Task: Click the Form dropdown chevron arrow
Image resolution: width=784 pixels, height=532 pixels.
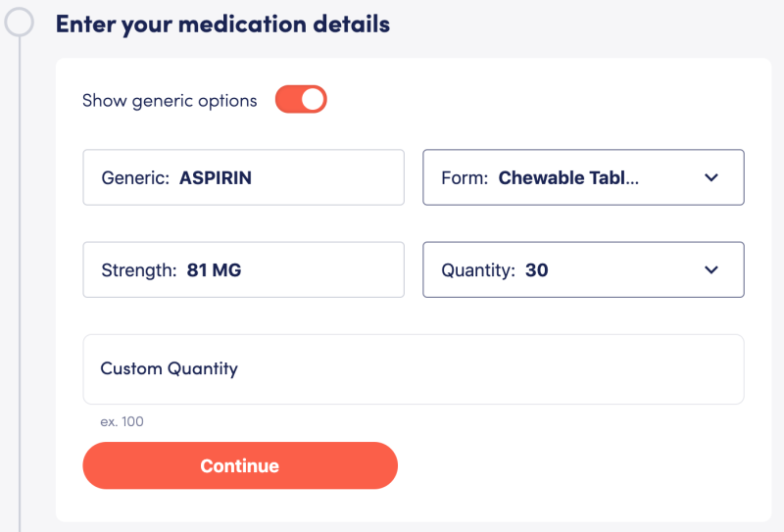Action: (711, 177)
